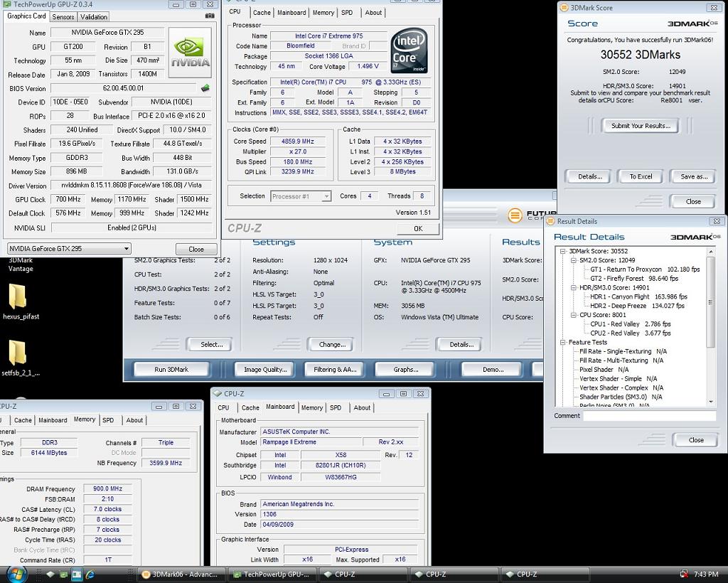This screenshot has width=728, height=583.
Task: Click the NVIDIA logo in GPU-Z
Action: point(190,52)
